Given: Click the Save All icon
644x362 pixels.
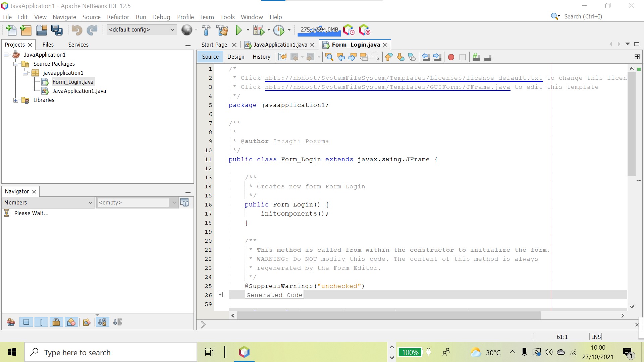Looking at the screenshot, I should 57,30.
